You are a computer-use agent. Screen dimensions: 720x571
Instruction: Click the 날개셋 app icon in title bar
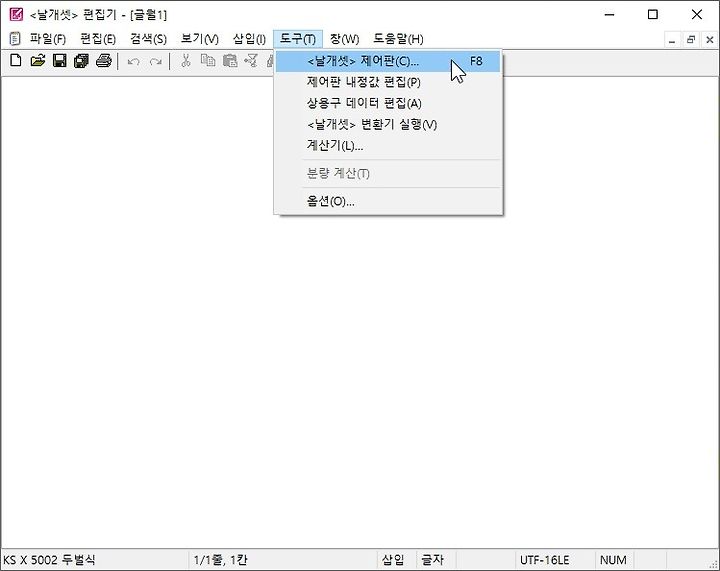click(16, 14)
